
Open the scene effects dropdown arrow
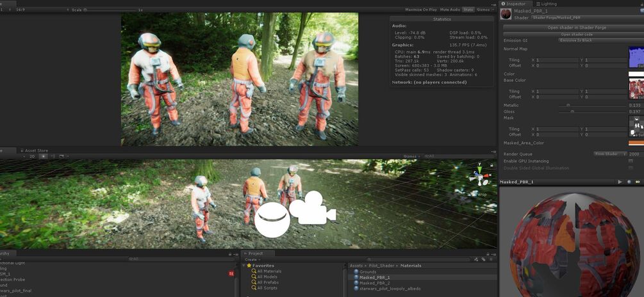point(67,156)
